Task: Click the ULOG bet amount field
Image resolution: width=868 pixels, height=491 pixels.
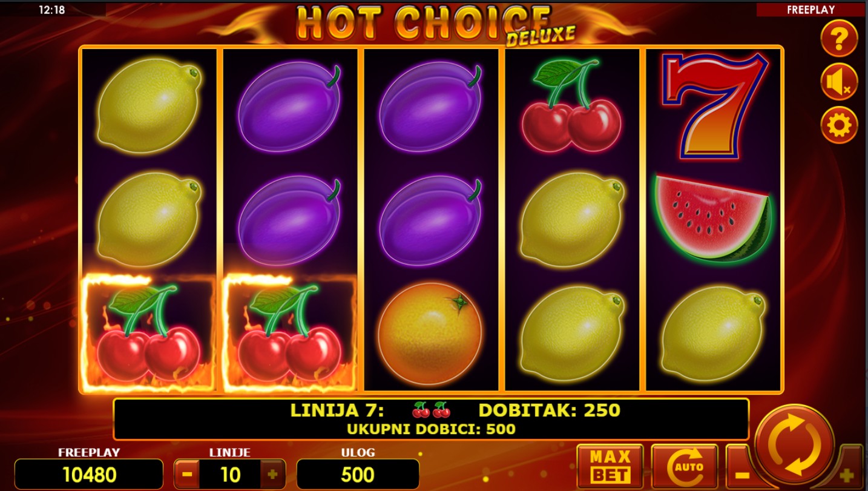Action: (x=358, y=474)
